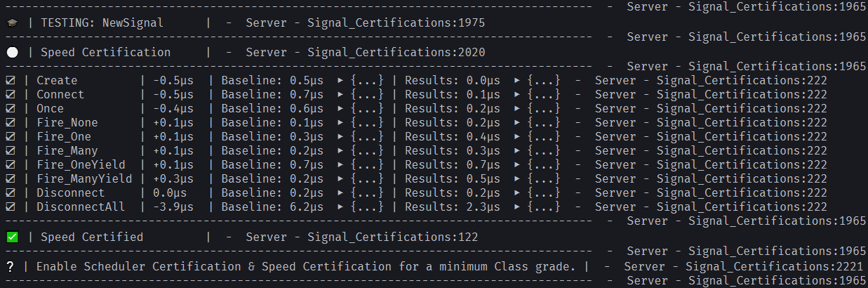Toggle the checkbox on the DisconnectAll row
Image resolution: width=868 pixels, height=288 pixels.
10,207
